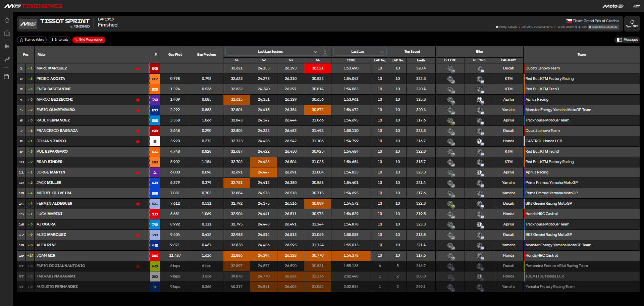Unstar Fabio Quartararo
The width and height of the screenshot is (644, 306).
pos(138,110)
